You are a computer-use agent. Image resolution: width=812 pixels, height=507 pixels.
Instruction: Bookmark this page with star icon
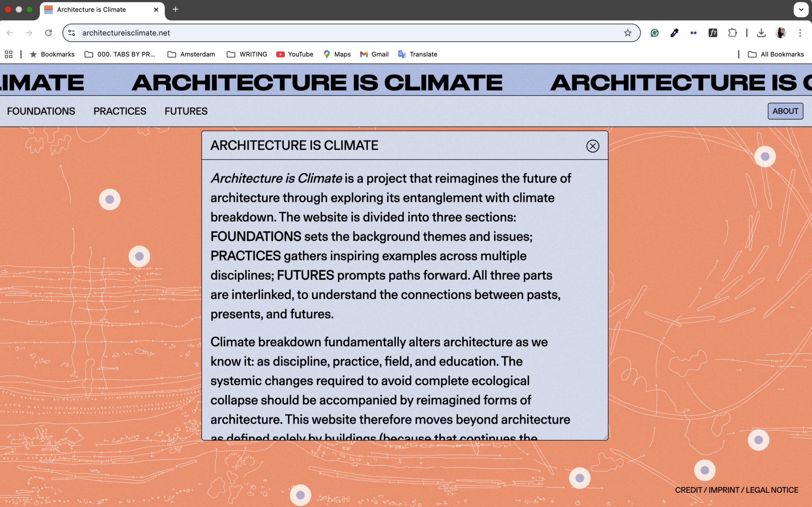[x=628, y=33]
